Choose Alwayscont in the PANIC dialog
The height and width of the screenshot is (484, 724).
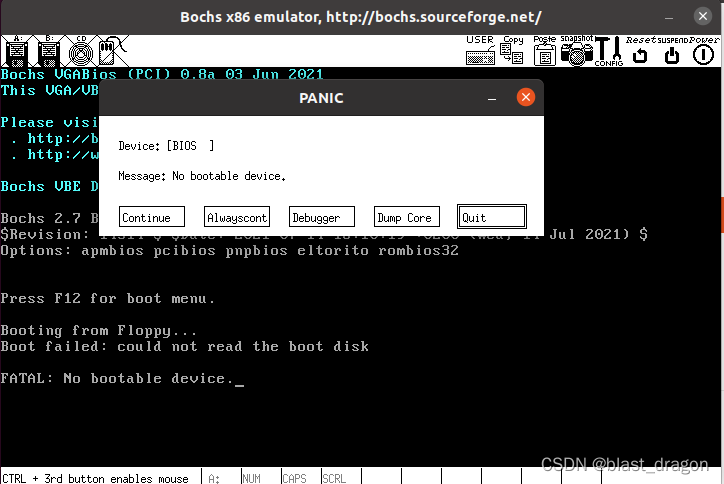click(x=237, y=217)
